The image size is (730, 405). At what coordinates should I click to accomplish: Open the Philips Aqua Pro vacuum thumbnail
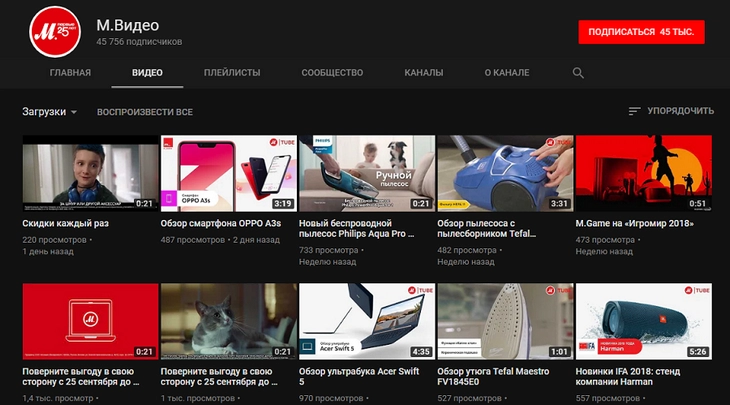(x=367, y=173)
